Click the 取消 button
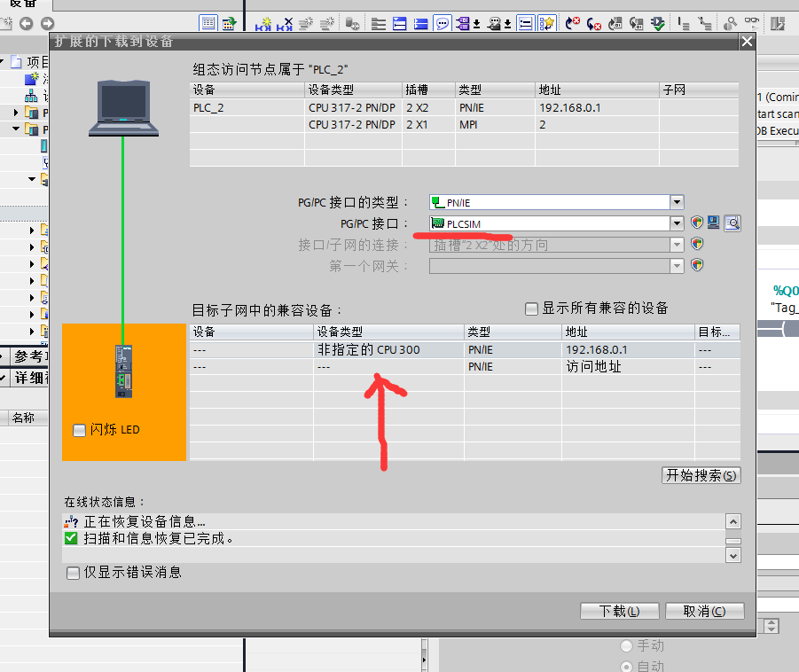This screenshot has height=672, width=799. pos(705,611)
